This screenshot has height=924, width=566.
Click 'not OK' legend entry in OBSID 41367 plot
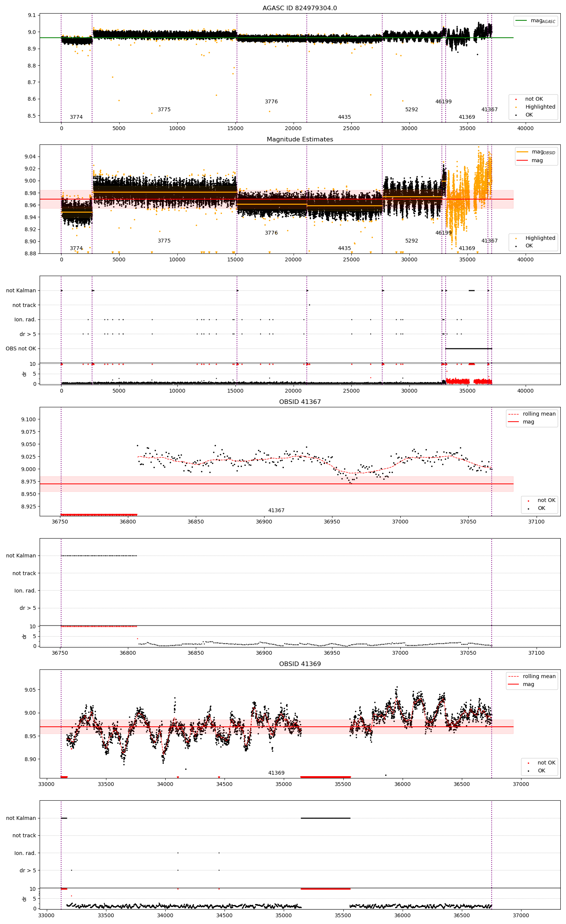pyautogui.click(x=546, y=500)
